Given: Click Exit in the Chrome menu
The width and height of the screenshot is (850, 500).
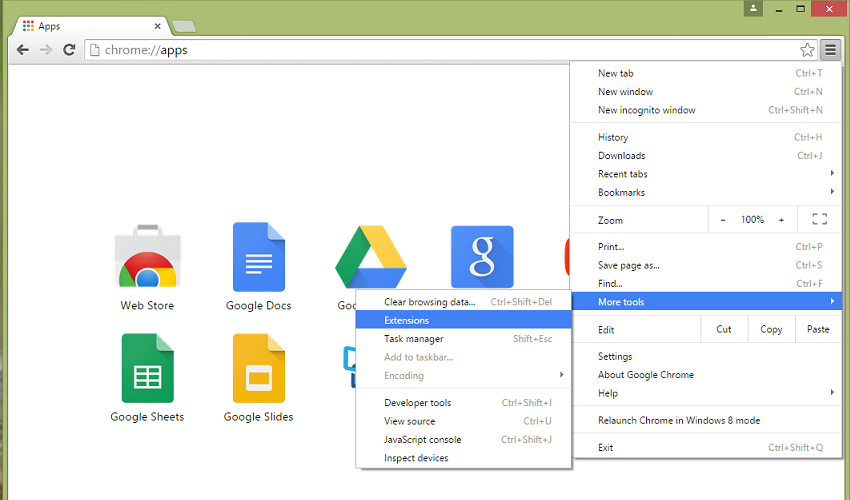Looking at the screenshot, I should (x=706, y=447).
